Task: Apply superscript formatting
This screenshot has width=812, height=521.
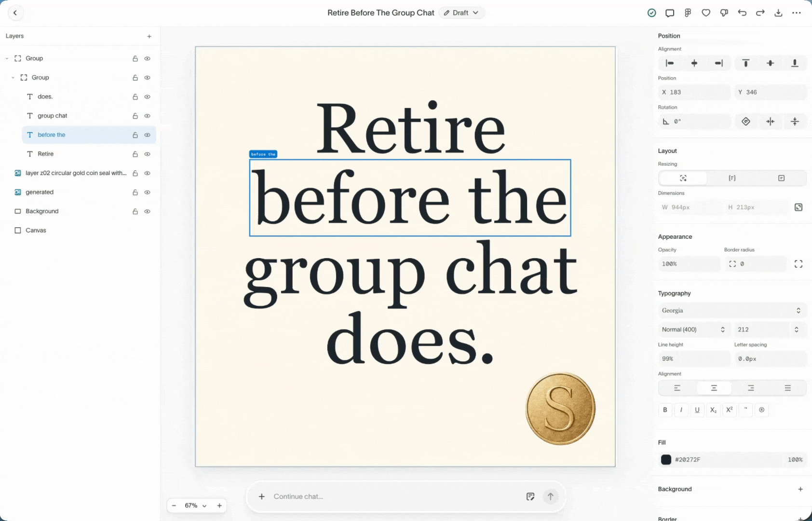Action: pyautogui.click(x=730, y=410)
